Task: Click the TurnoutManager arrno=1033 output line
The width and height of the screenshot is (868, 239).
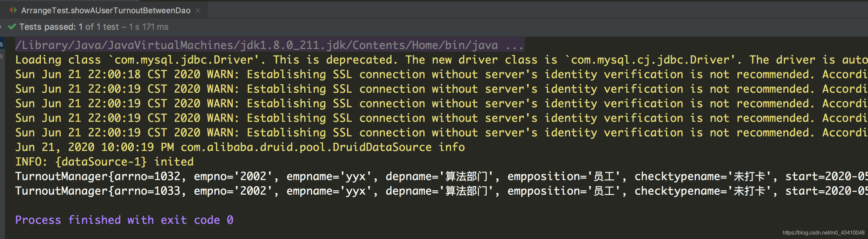Action: pyautogui.click(x=441, y=191)
